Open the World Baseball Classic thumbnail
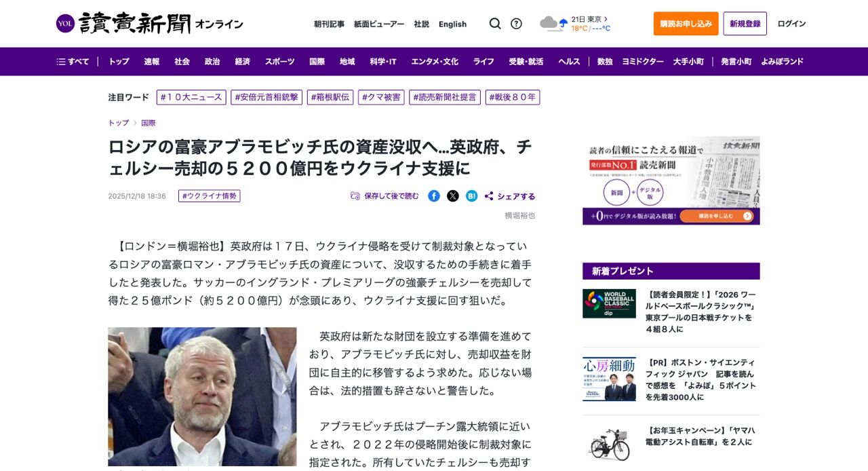868x471 pixels. tap(609, 303)
